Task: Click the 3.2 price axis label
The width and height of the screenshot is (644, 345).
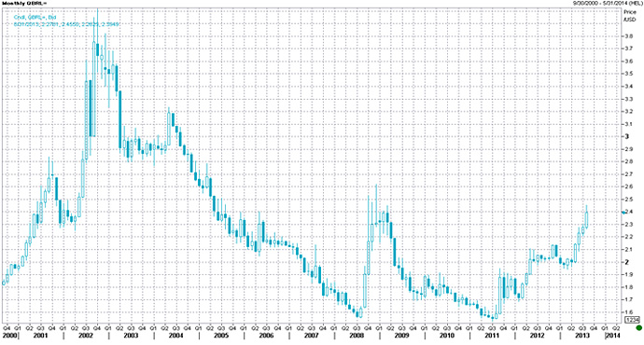Action: (x=628, y=112)
